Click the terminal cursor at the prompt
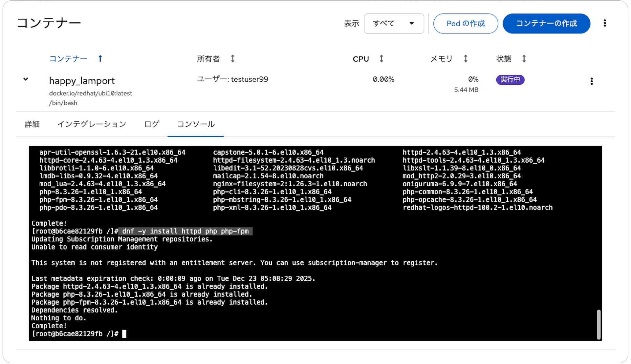 point(124,334)
